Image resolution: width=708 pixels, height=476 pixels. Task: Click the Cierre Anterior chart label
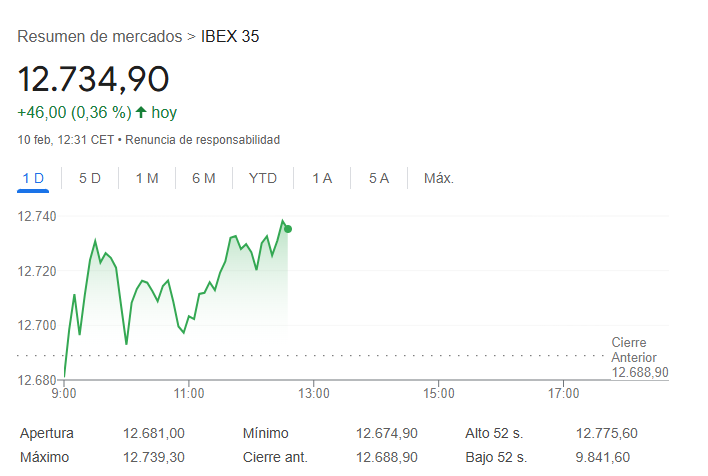pos(634,350)
